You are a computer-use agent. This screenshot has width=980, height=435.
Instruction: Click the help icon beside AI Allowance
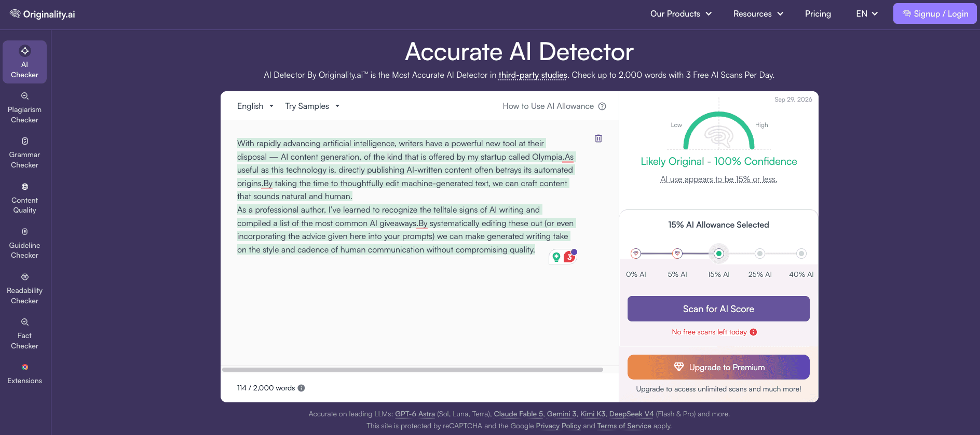click(x=602, y=106)
